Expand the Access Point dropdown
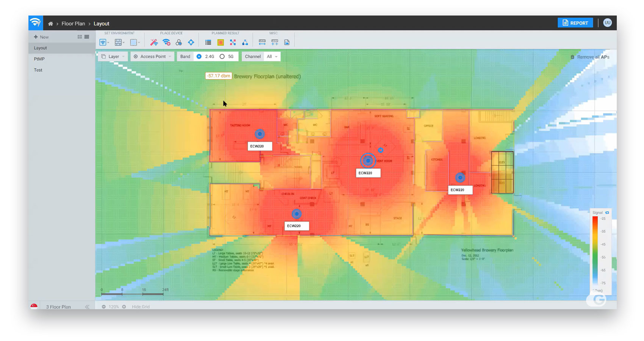The width and height of the screenshot is (644, 341). coord(152,56)
